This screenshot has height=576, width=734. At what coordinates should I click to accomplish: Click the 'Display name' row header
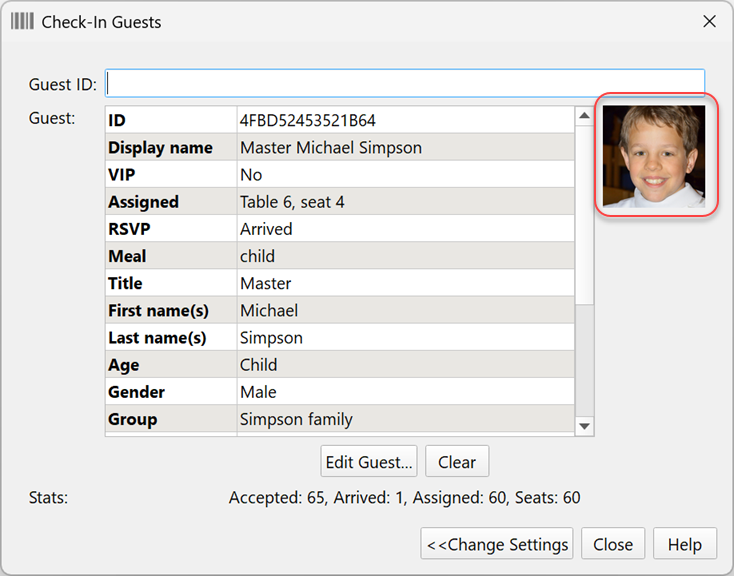(x=171, y=148)
